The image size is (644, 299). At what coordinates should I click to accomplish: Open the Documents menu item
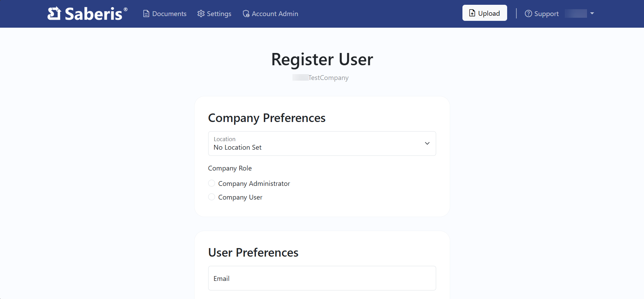click(x=169, y=14)
